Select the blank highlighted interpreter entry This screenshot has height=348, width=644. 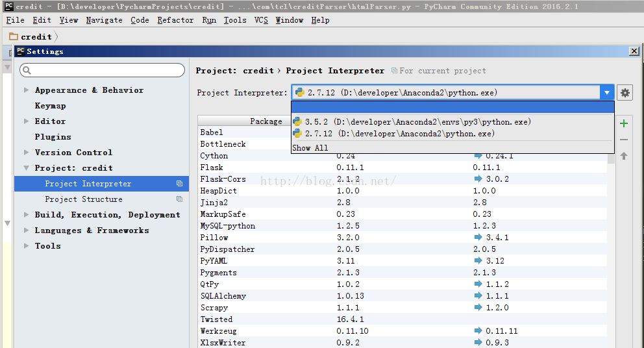click(452, 107)
